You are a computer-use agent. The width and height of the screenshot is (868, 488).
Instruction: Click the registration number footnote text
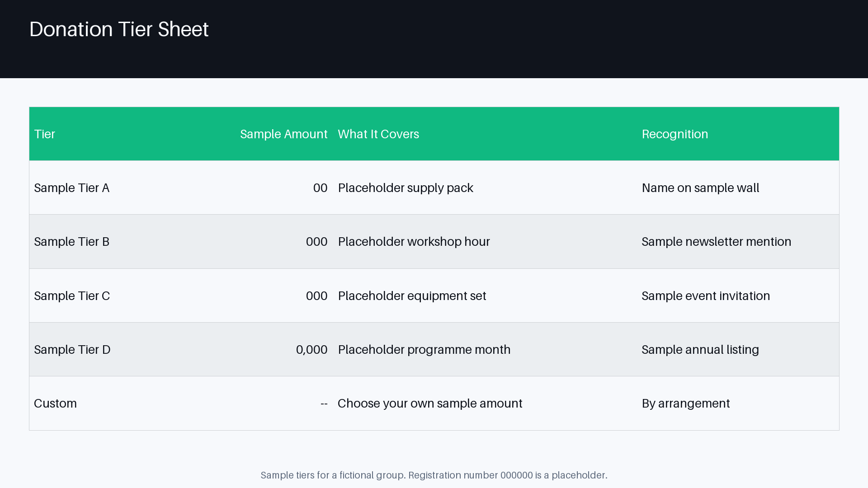(434, 475)
